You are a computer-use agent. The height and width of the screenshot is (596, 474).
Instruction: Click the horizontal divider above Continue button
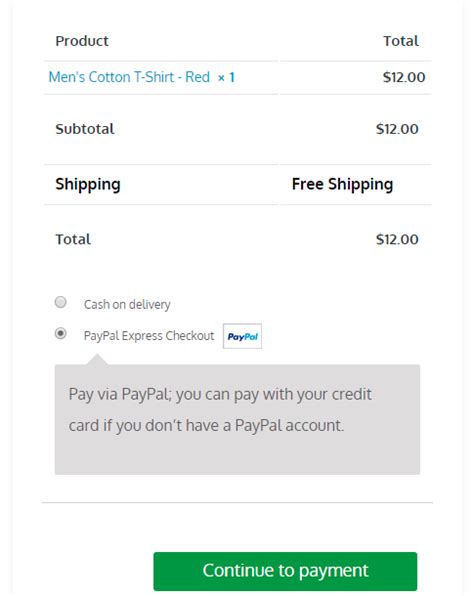coord(237,502)
